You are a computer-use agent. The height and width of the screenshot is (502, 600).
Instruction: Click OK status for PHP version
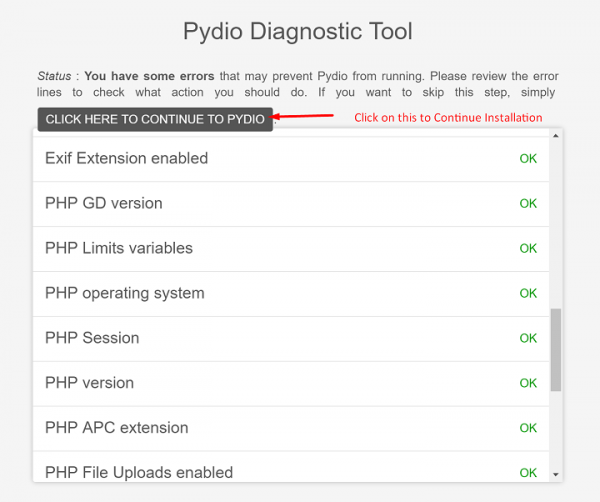[x=528, y=383]
